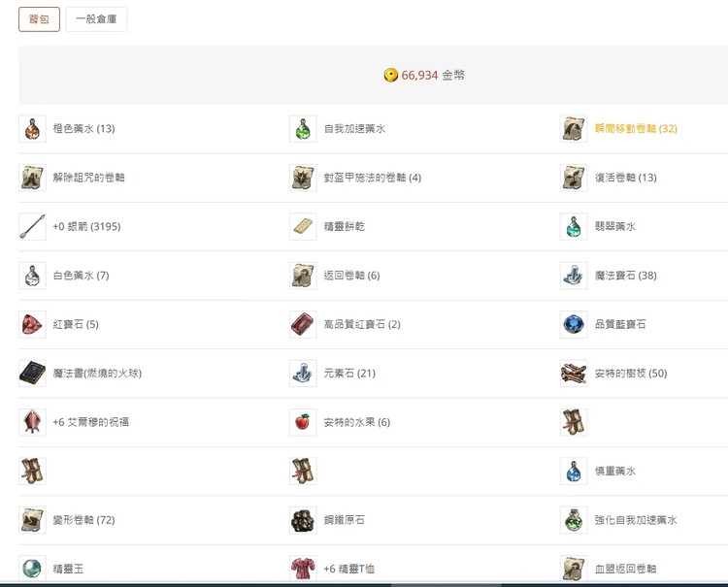
Task: Select the 血盟返回卷軸 scroll icon
Action: (574, 569)
